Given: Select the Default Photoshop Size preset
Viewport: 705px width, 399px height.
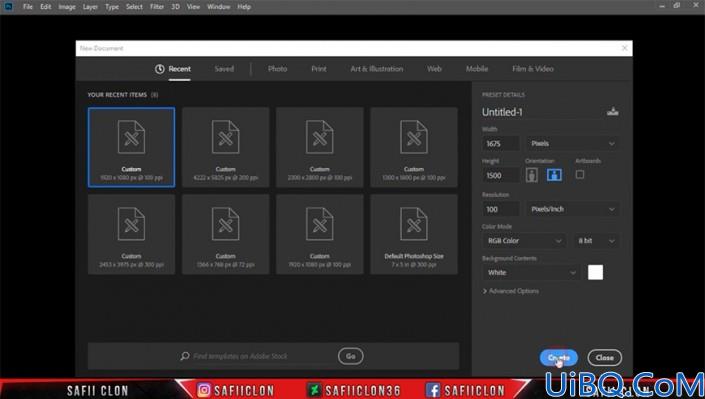Looking at the screenshot, I should pyautogui.click(x=414, y=234).
